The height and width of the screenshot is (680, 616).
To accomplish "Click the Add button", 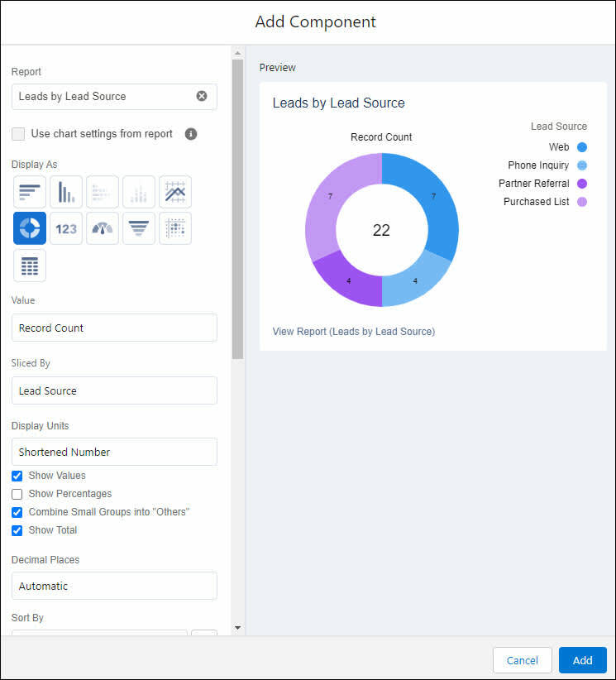I will coord(583,660).
